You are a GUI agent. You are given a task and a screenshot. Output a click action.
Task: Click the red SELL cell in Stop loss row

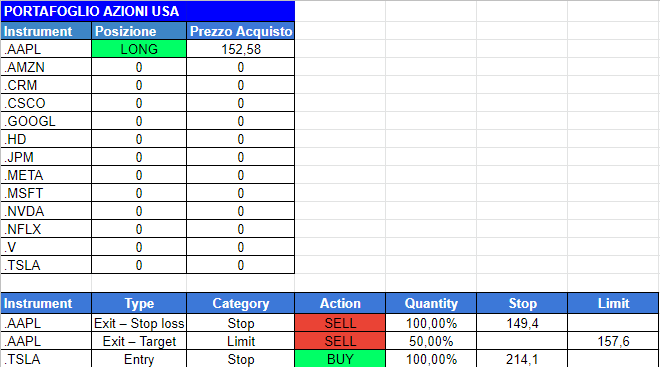(340, 323)
